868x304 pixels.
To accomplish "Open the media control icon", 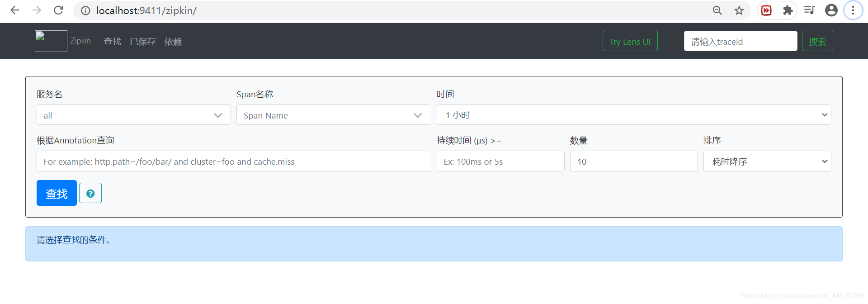I will pyautogui.click(x=809, y=10).
